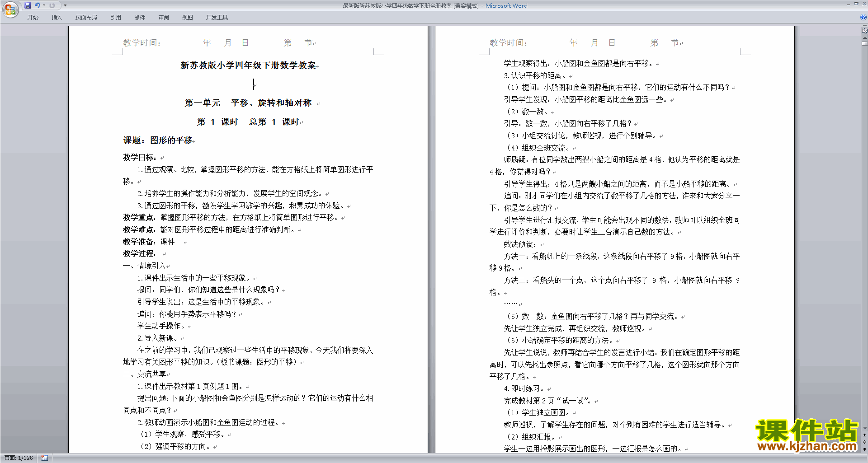The width and height of the screenshot is (868, 463).
Task: Click the line （4）组织全班交流。
Action: pyautogui.click(x=538, y=148)
